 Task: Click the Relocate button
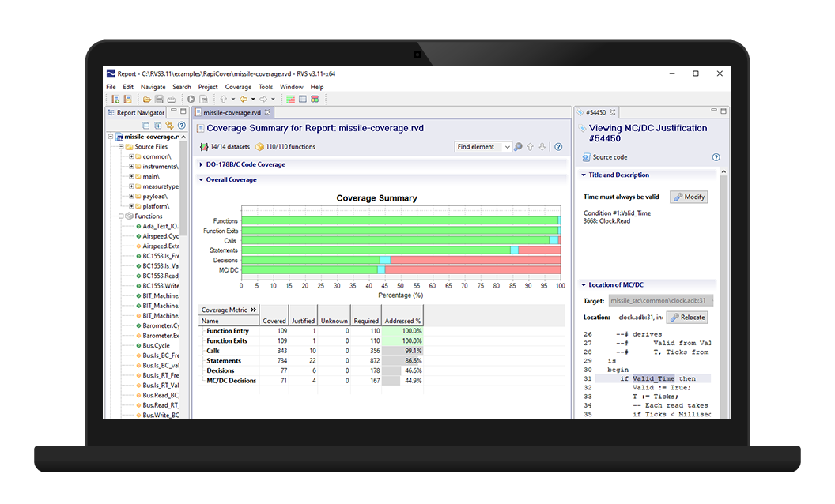[687, 318]
